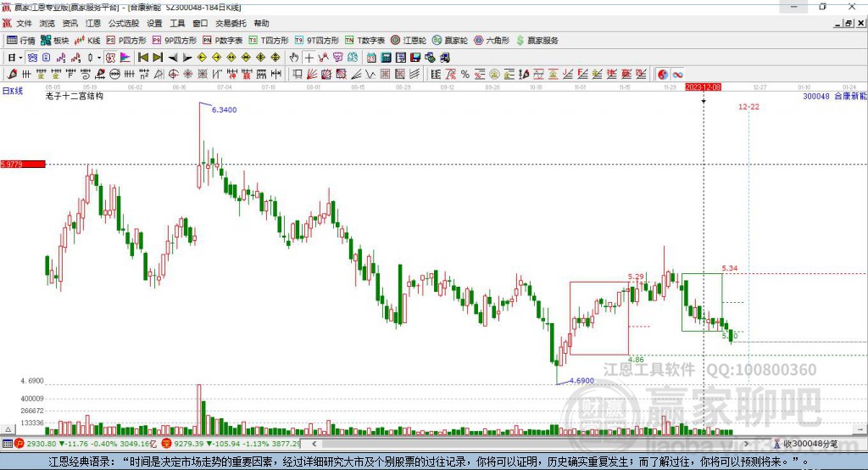Click the round 0000 counter icon
Viewport: 868px width, 470px height.
(115, 75)
